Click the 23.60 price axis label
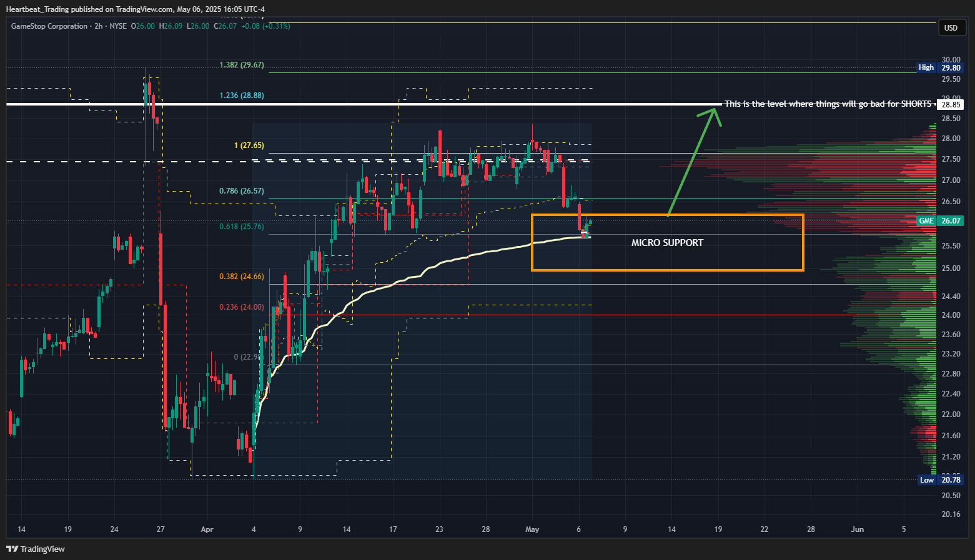The image size is (975, 560). [951, 335]
